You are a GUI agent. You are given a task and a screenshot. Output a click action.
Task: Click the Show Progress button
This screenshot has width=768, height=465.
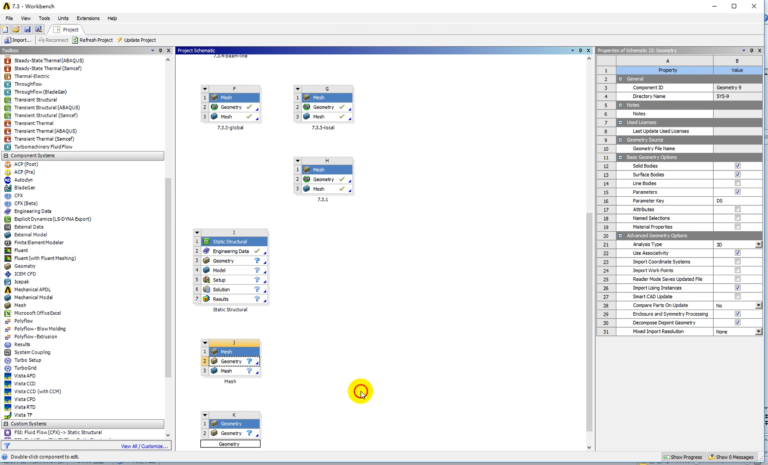682,457
